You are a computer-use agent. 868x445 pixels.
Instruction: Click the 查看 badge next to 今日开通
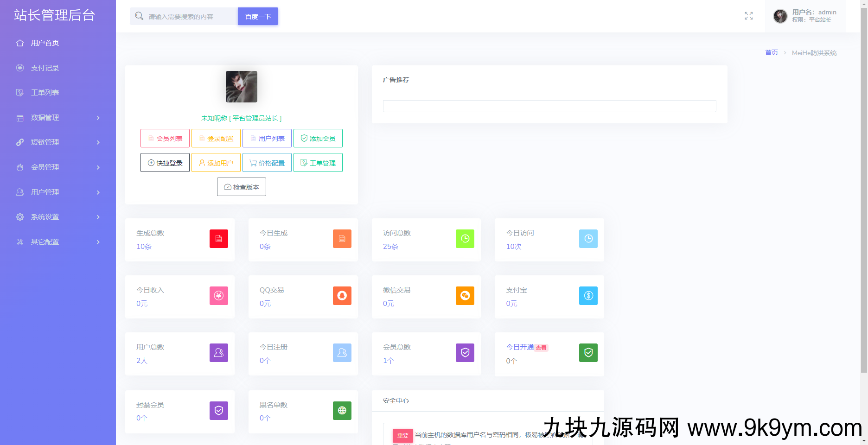pos(541,347)
